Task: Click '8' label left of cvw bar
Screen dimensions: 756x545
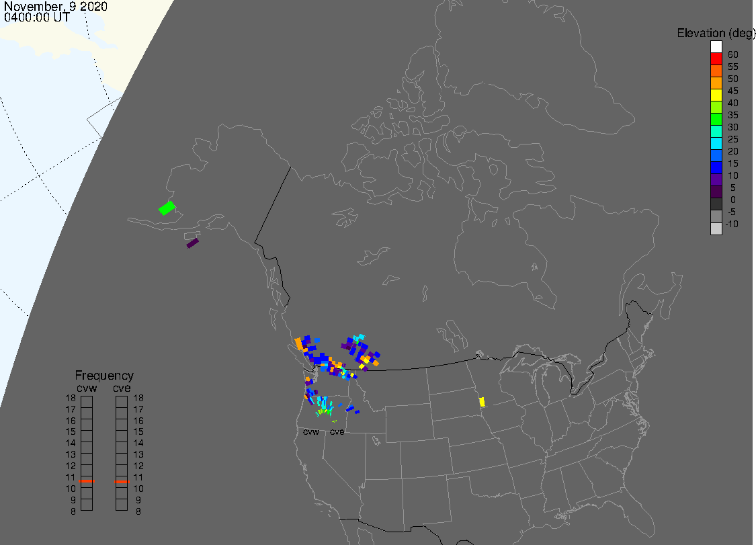Action: pyautogui.click(x=73, y=511)
